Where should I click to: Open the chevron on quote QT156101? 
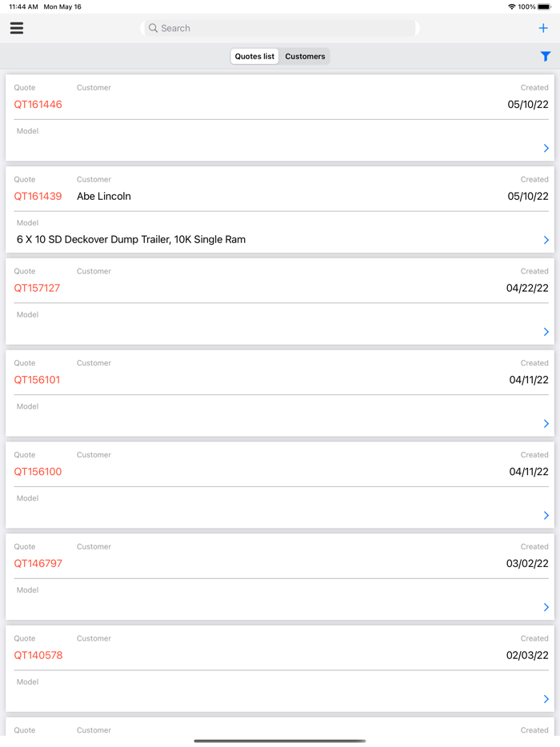click(x=546, y=423)
